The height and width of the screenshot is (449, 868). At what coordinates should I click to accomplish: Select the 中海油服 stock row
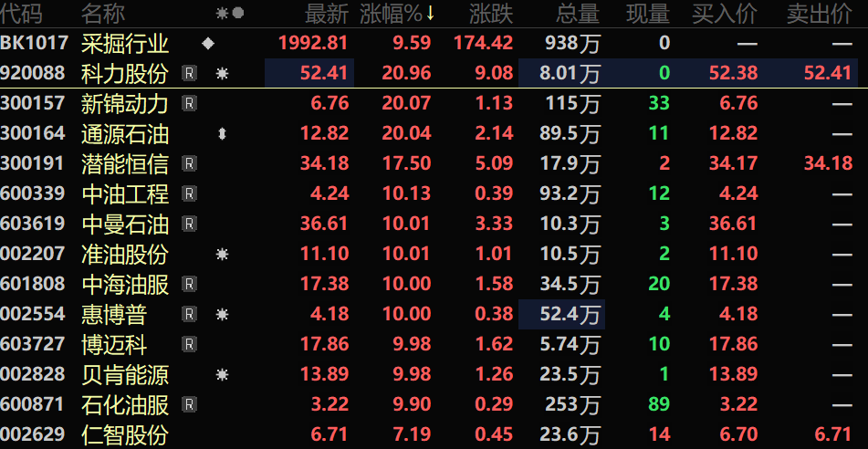[x=125, y=285]
